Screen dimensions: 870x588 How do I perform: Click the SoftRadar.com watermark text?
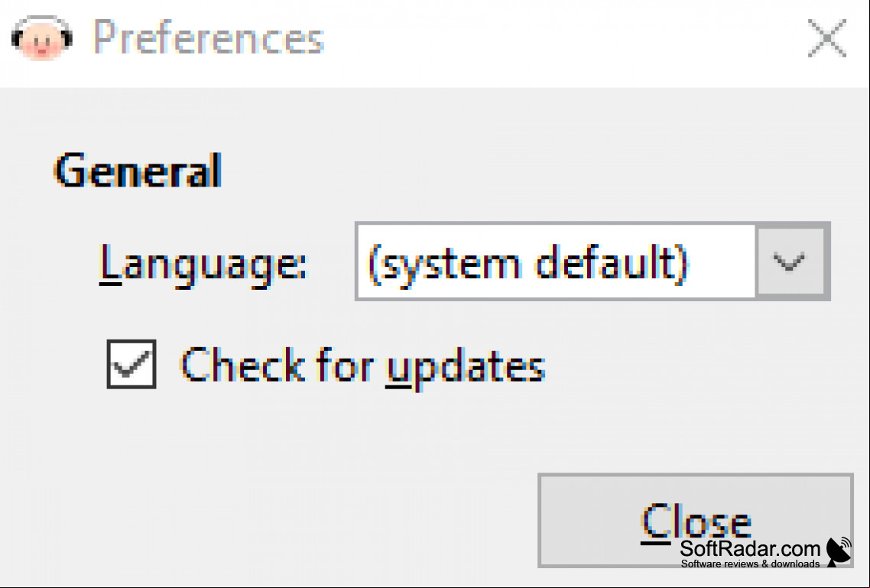tap(750, 548)
